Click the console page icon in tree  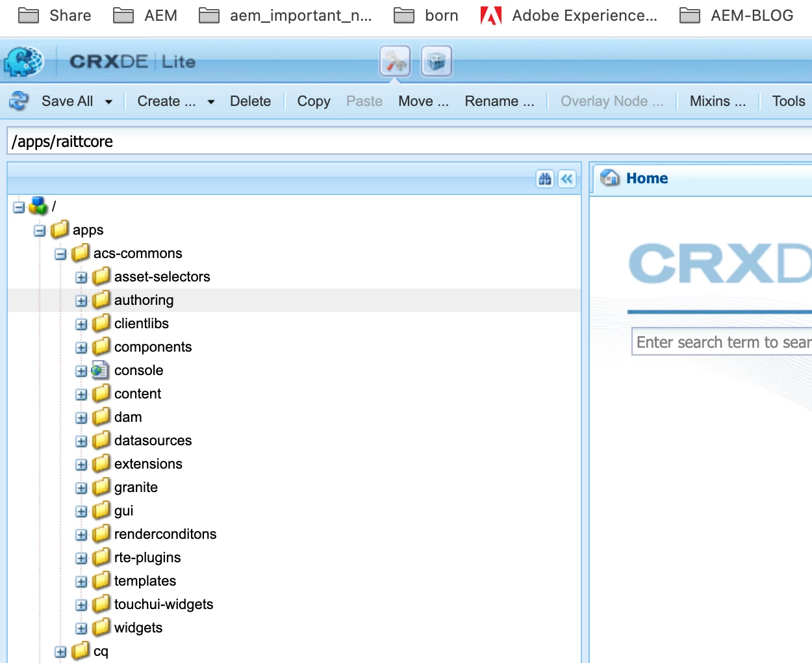100,370
